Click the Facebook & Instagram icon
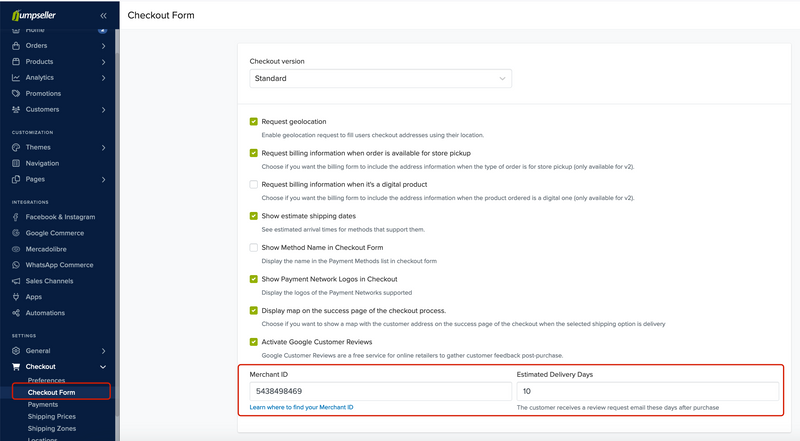 (16, 217)
